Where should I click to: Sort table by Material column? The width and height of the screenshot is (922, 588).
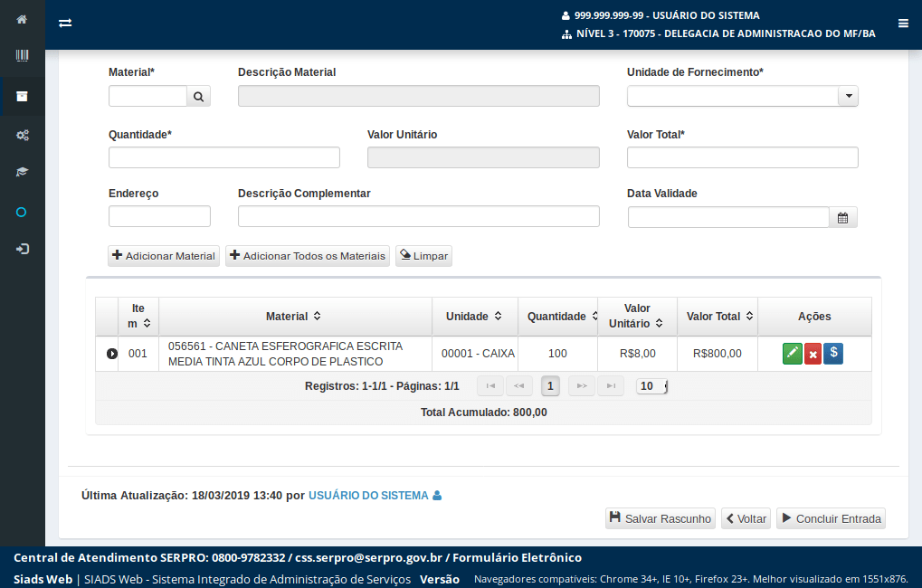(317, 316)
